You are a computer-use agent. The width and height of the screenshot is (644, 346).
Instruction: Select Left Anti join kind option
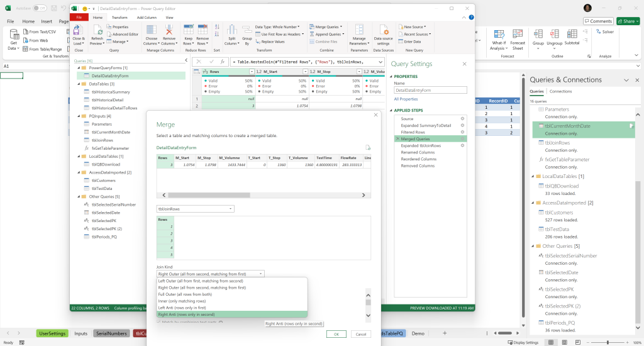[x=232, y=308]
